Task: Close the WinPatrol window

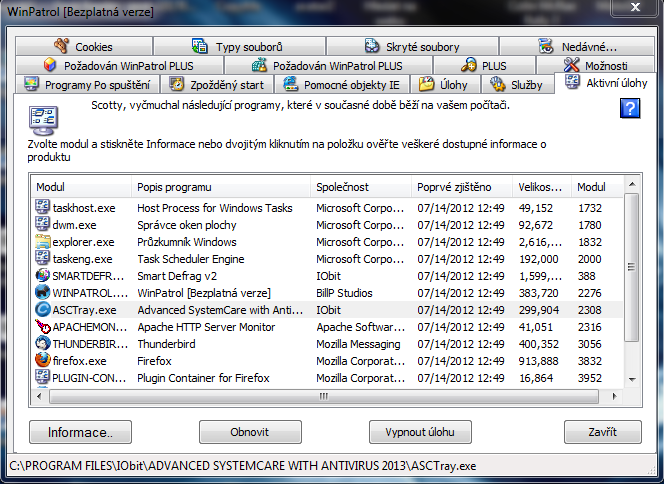Action: [635, 8]
